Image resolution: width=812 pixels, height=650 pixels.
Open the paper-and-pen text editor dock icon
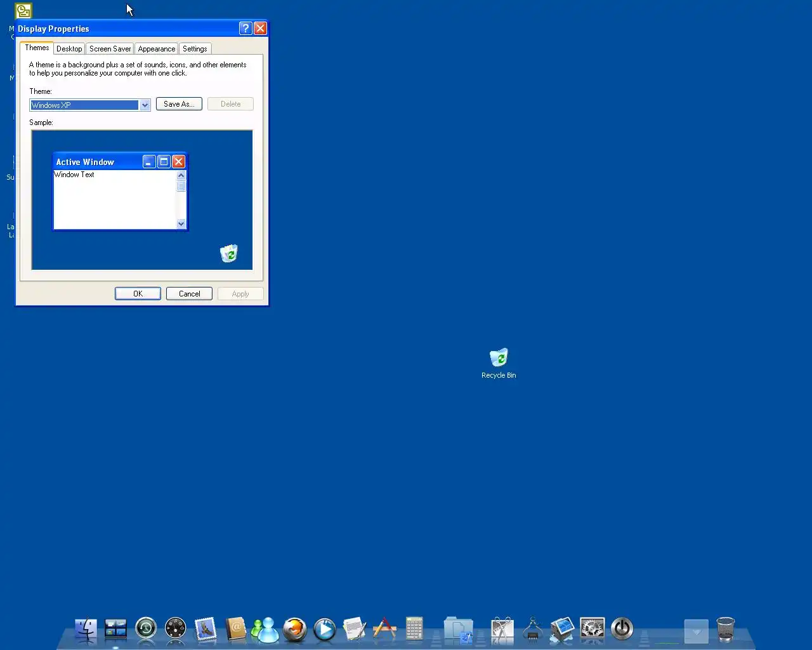pos(355,629)
